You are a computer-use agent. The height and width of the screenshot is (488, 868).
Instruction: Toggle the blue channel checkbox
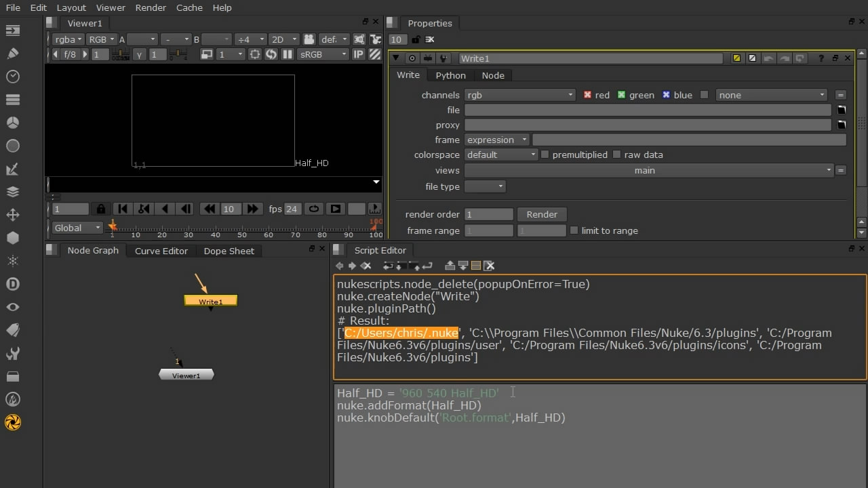pyautogui.click(x=666, y=95)
